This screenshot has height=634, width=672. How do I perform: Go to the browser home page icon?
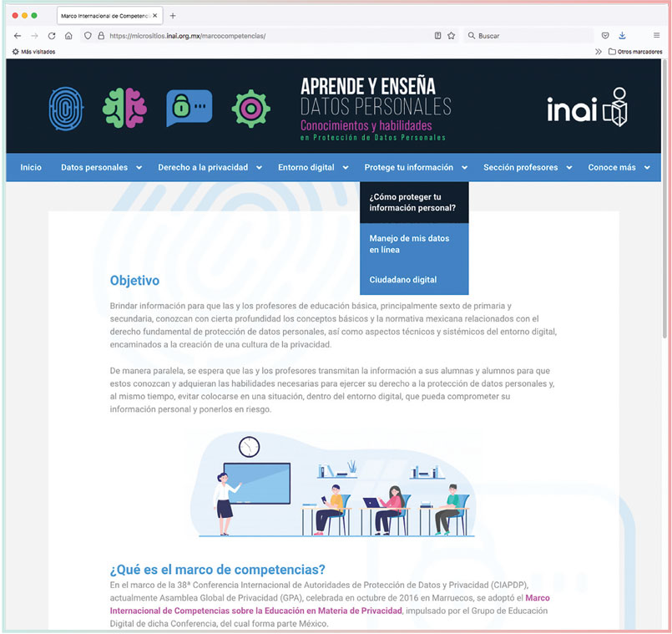pyautogui.click(x=68, y=36)
